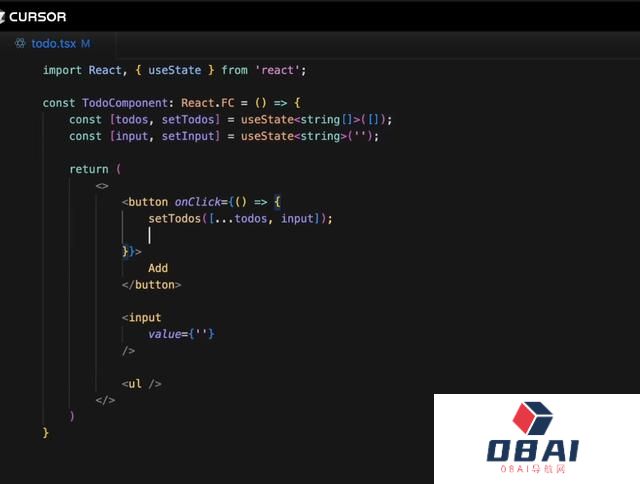The width and height of the screenshot is (640, 484).
Task: Click the closing '</button>' tag
Action: (x=151, y=285)
